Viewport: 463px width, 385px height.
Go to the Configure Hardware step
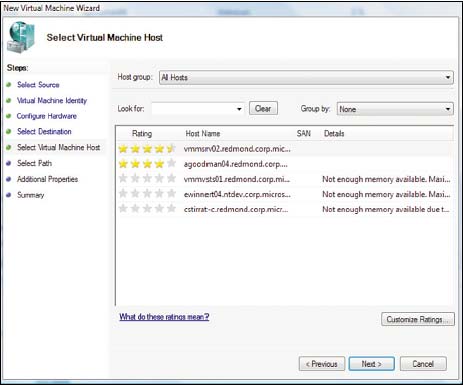coord(47,116)
